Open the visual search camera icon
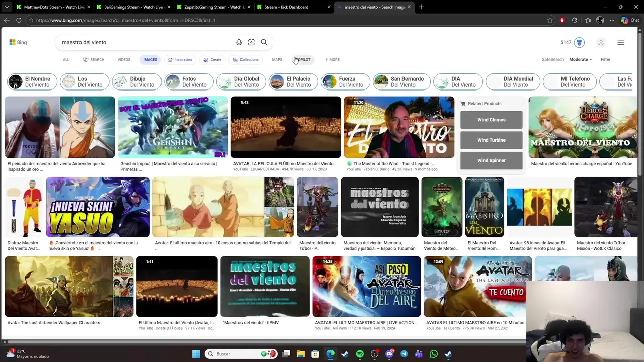 [251, 42]
